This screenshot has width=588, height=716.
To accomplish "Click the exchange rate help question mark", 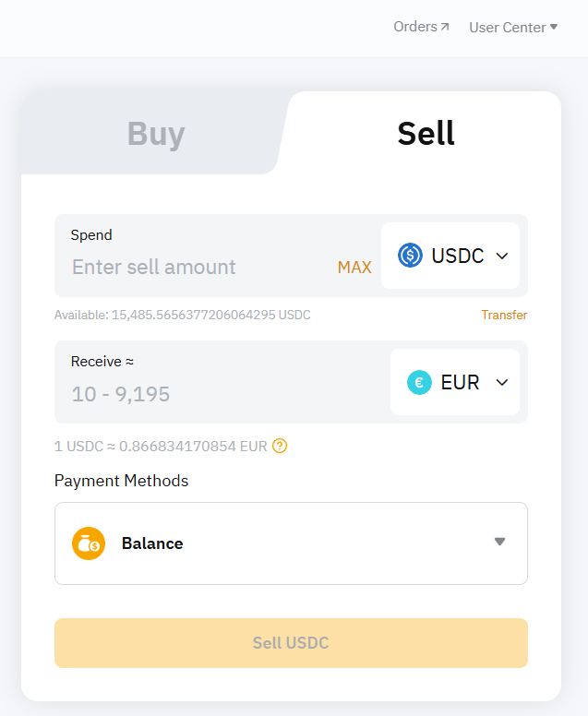I will [x=280, y=446].
